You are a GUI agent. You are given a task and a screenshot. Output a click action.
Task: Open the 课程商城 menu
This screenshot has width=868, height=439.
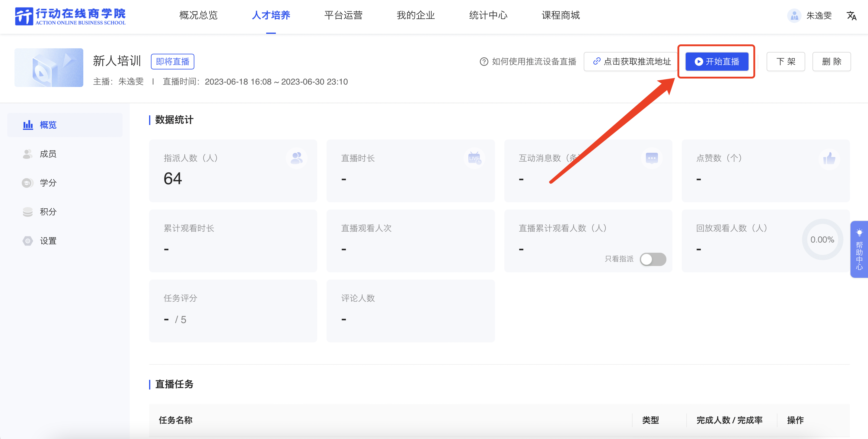click(x=560, y=15)
